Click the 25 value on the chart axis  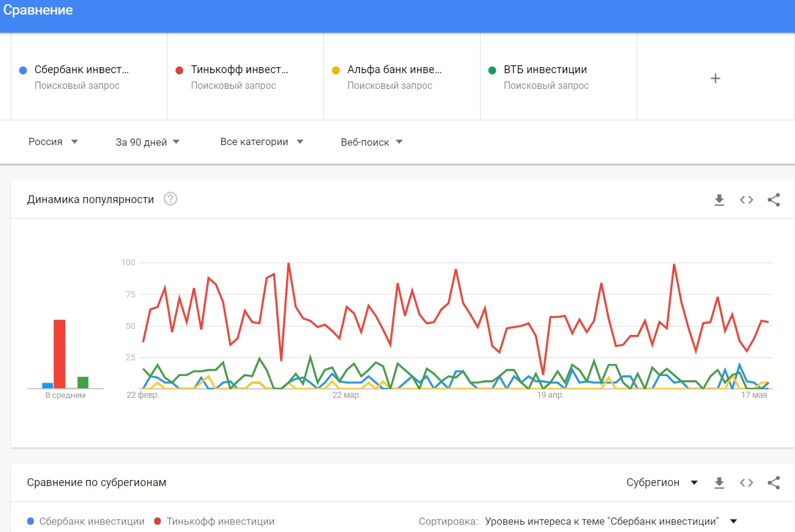click(x=131, y=357)
